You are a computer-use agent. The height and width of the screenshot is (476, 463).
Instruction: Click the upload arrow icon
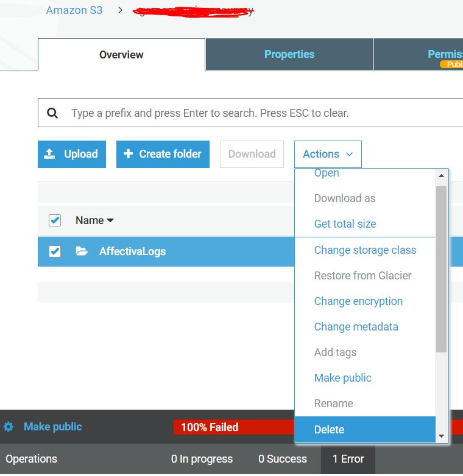coord(50,154)
